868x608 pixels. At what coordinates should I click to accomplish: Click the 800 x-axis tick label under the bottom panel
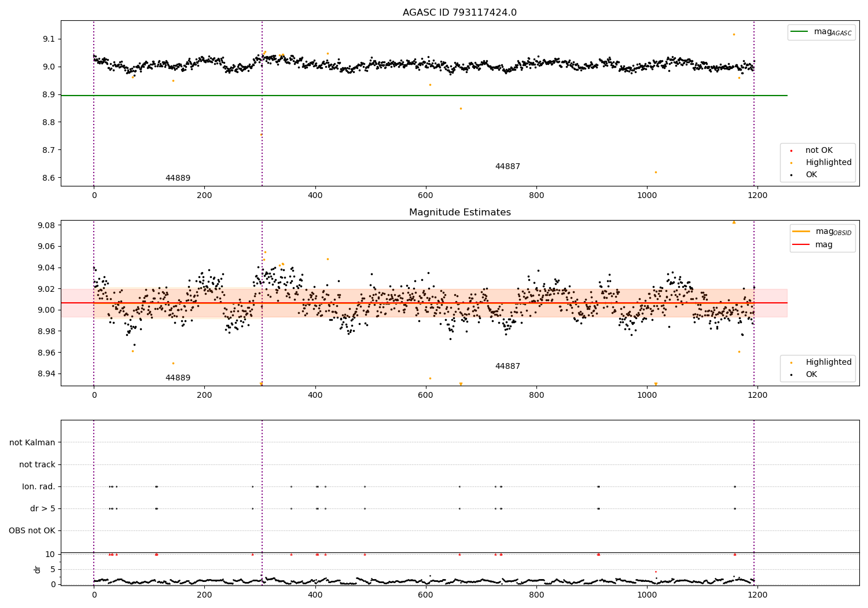pyautogui.click(x=536, y=595)
